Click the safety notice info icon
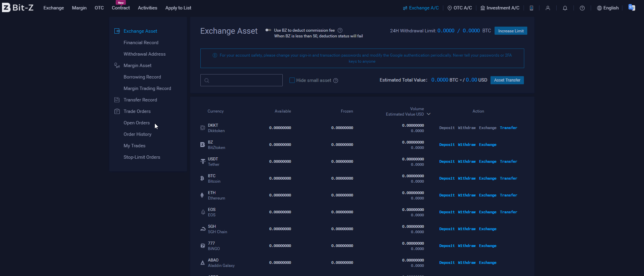 215,55
